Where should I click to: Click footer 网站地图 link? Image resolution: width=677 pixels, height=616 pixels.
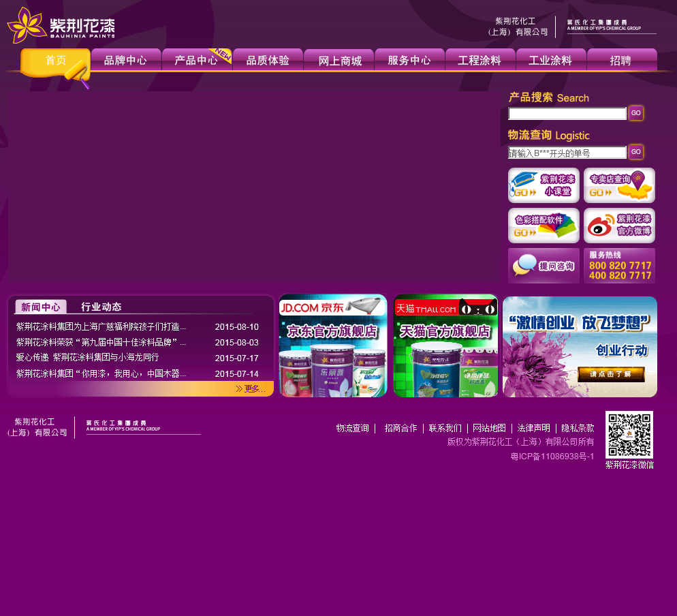pyautogui.click(x=489, y=428)
